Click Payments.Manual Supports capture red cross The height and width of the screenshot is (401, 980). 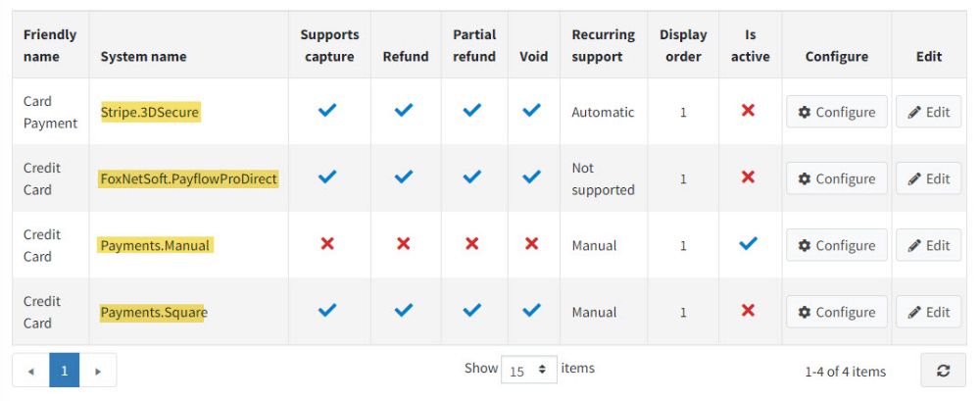328,244
